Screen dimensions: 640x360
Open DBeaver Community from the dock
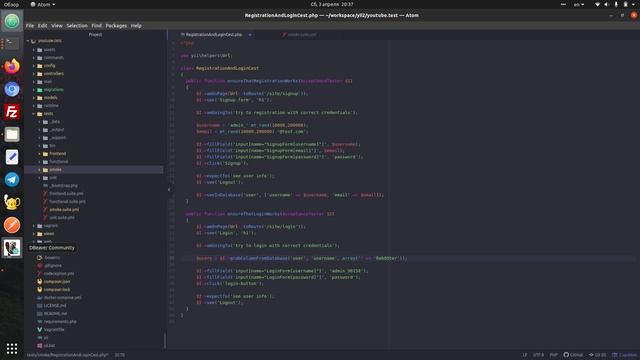tap(12, 248)
